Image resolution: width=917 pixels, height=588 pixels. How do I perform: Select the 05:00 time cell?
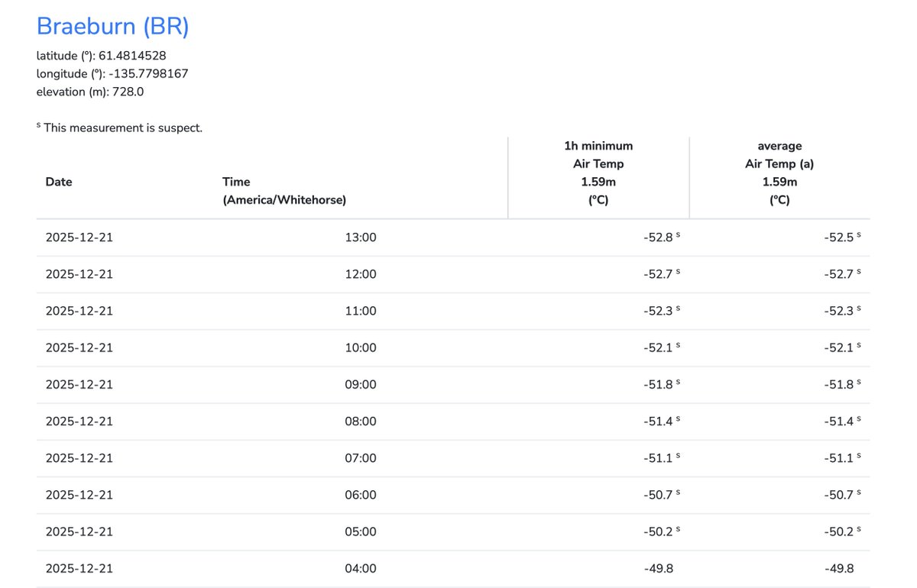(x=361, y=531)
